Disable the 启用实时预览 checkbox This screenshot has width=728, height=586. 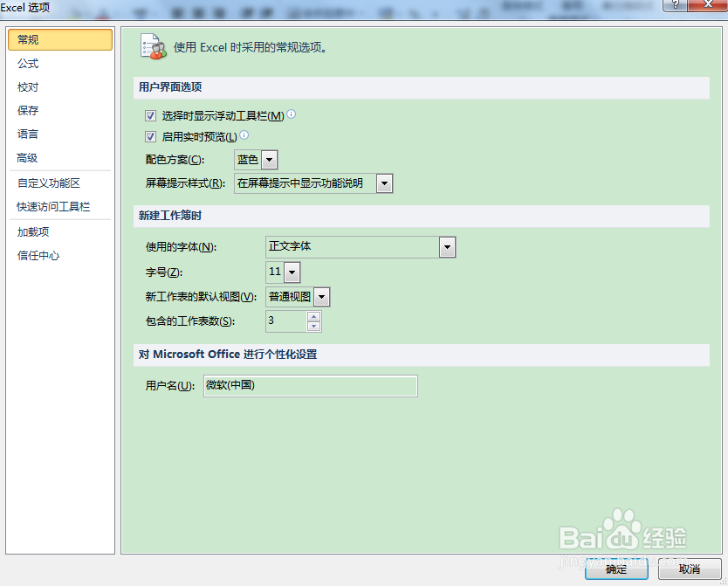(151, 136)
